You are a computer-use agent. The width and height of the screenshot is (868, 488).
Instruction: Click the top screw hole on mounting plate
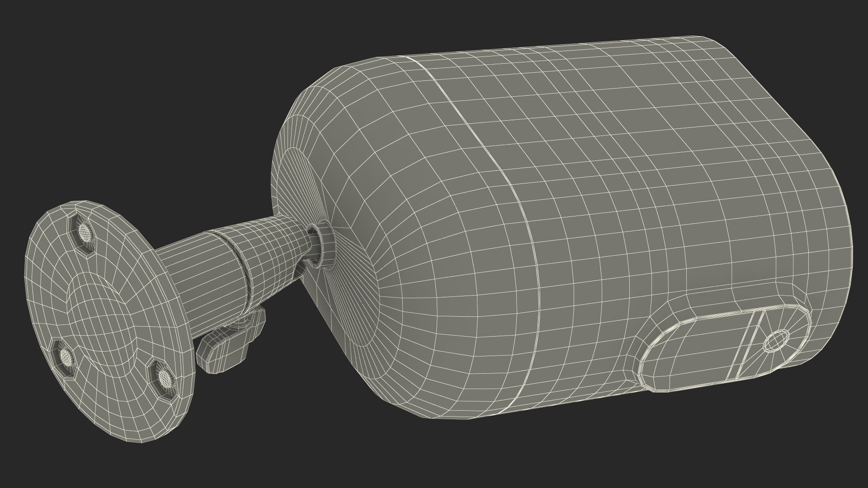[85, 233]
